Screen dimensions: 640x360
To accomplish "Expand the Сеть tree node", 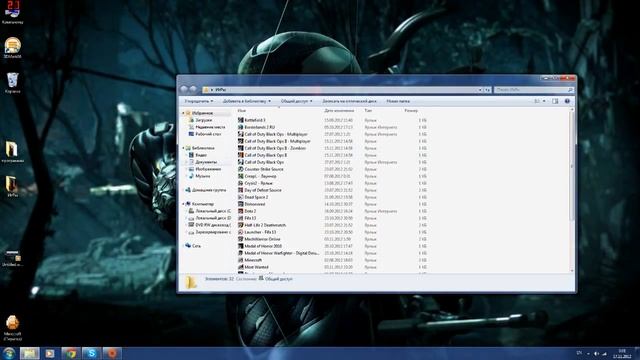I will (183, 246).
